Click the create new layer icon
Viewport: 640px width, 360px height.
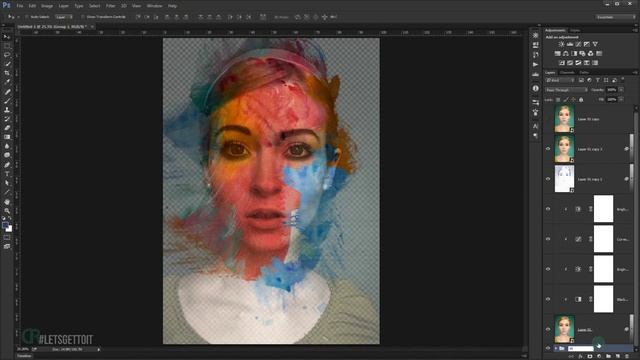coord(618,356)
